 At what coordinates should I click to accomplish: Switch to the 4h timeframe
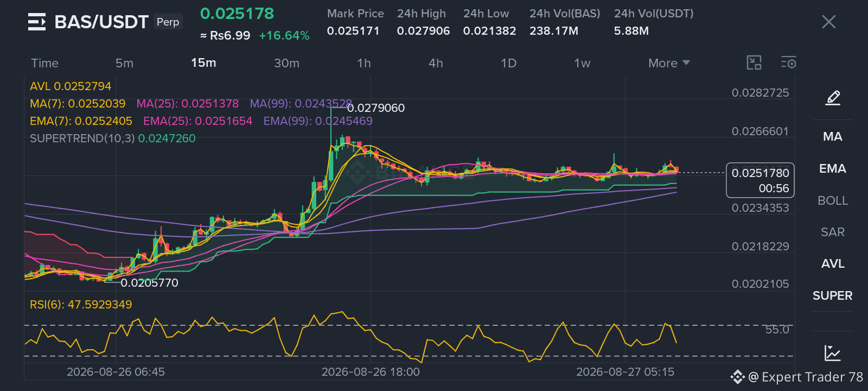(436, 63)
